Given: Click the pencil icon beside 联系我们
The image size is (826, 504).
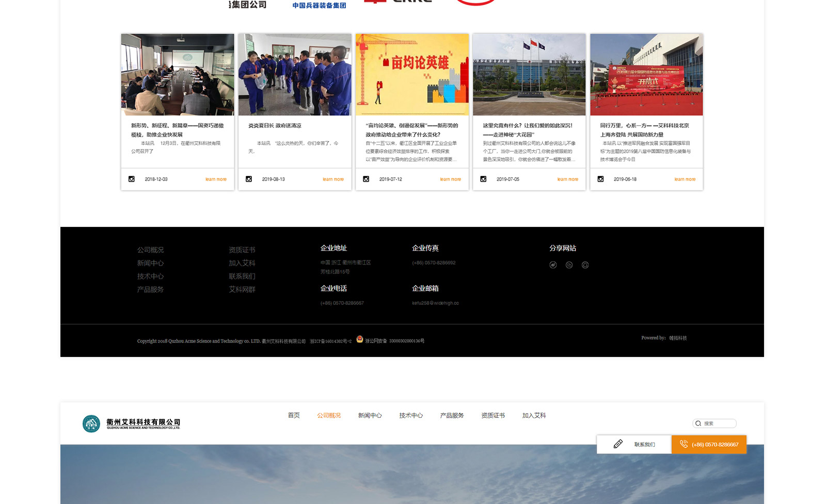Looking at the screenshot, I should click(618, 444).
